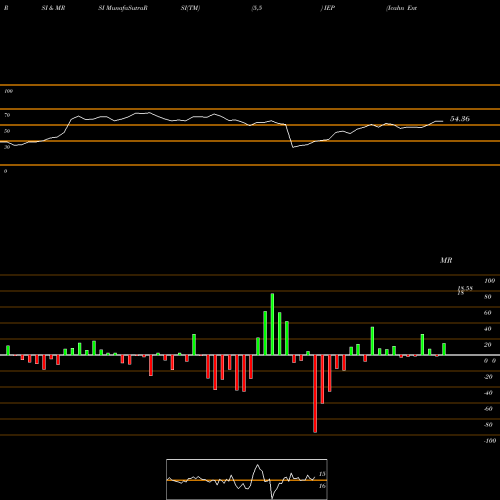Click the 16 label beside the mini chart

pos(322,486)
